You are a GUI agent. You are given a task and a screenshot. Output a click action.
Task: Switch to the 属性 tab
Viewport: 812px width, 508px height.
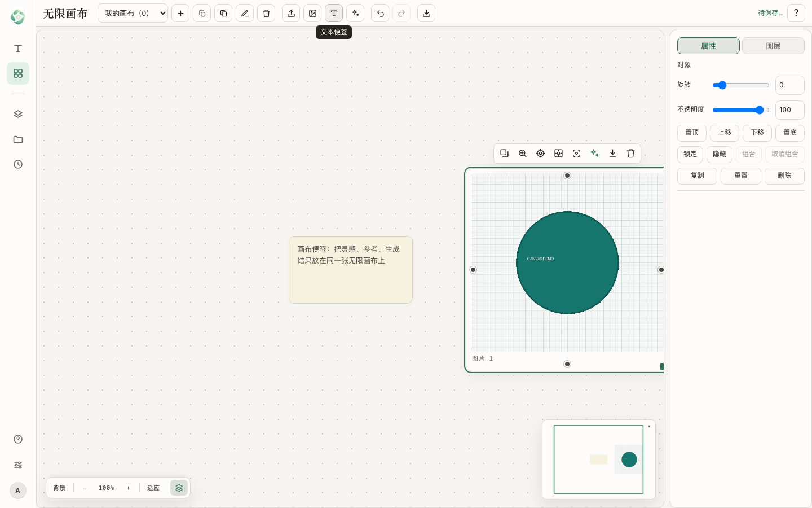[708, 46]
